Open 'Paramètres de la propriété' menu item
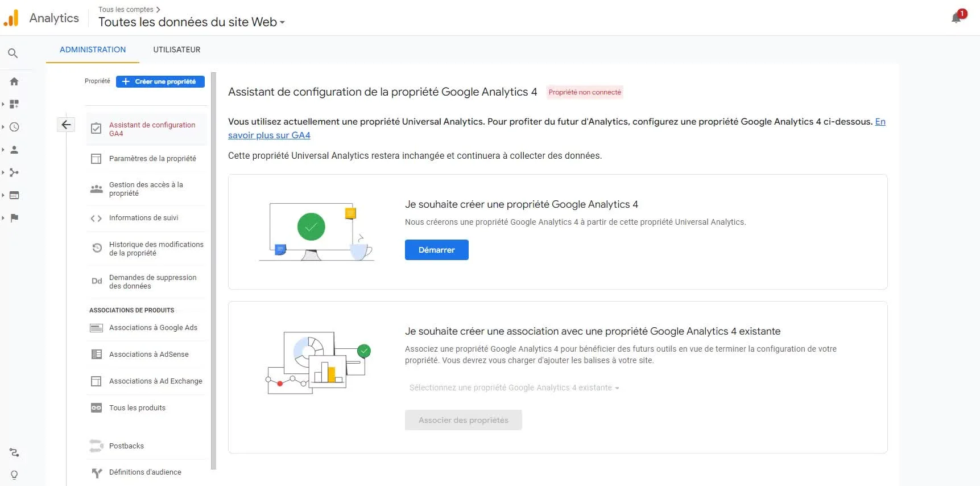980x486 pixels. [x=152, y=158]
